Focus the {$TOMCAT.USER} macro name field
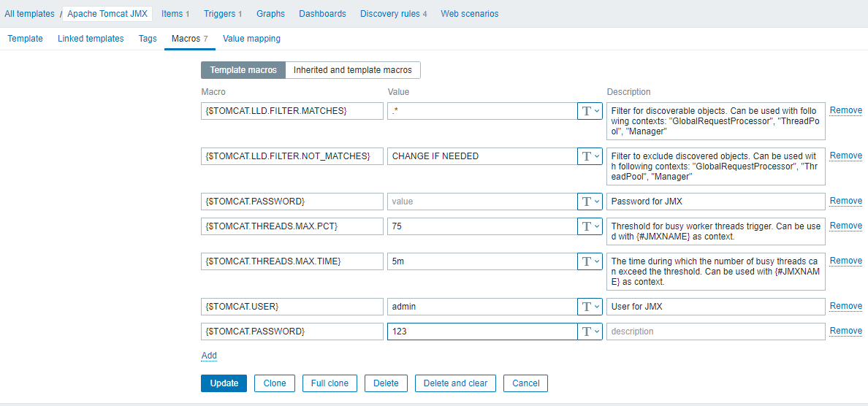Screen dimensions: 868x406 (x=292, y=307)
